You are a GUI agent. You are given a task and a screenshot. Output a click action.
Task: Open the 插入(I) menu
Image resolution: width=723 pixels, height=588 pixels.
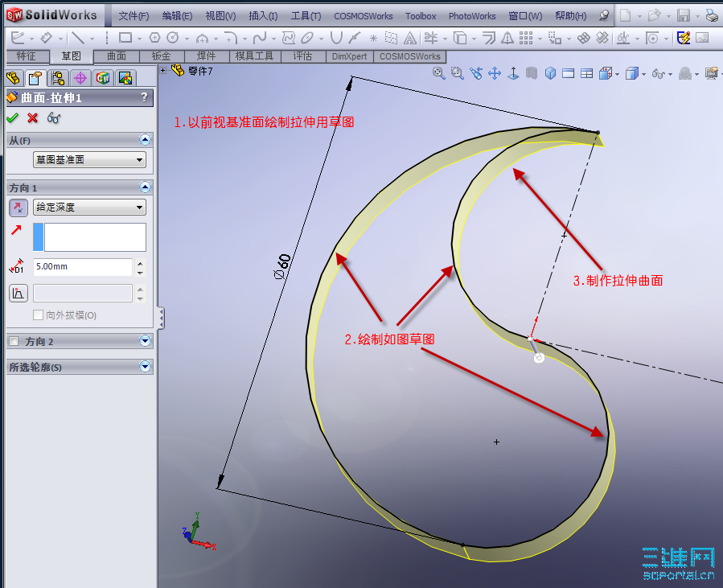(263, 16)
